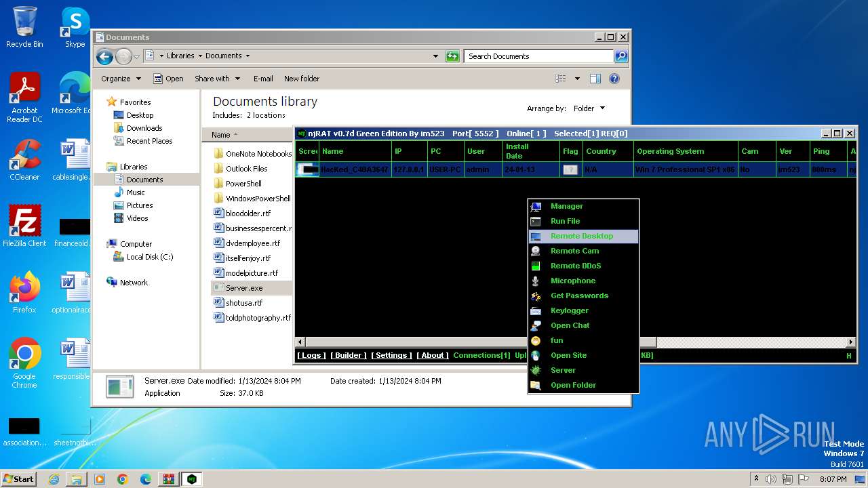Image resolution: width=868 pixels, height=488 pixels.
Task: Select the Server.exe file
Action: [x=244, y=288]
